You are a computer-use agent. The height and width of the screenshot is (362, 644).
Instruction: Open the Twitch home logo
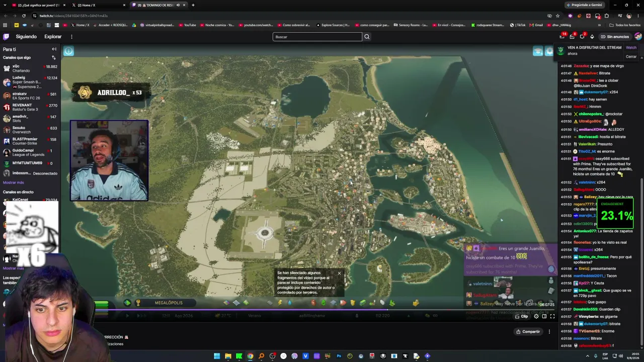6,37
